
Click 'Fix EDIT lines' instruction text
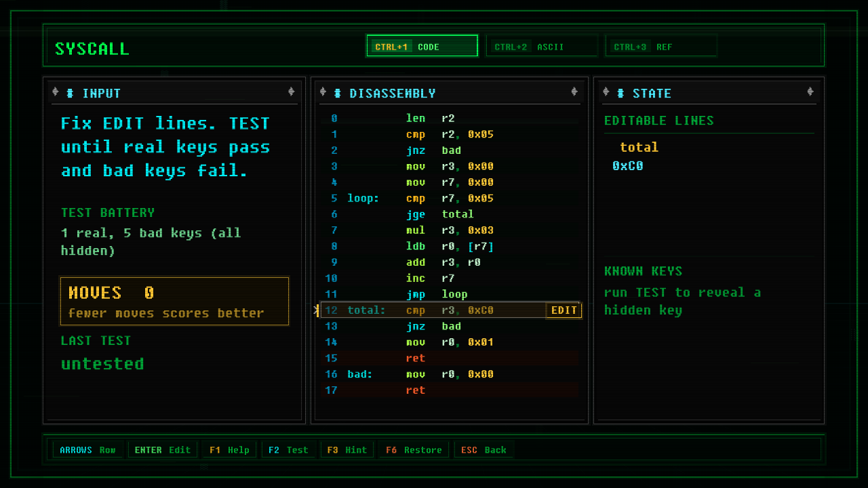[165, 147]
